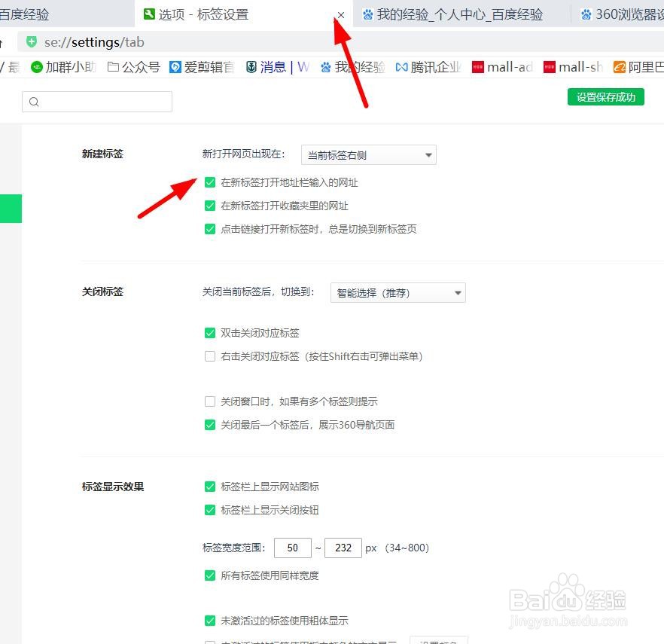Viewport: 664px width, 644px height.
Task: Open the 当前标签右侧 dropdown
Action: 368,154
